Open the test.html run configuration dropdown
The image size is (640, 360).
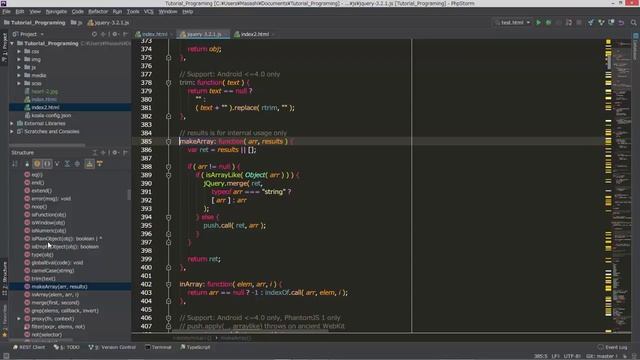[x=512, y=22]
